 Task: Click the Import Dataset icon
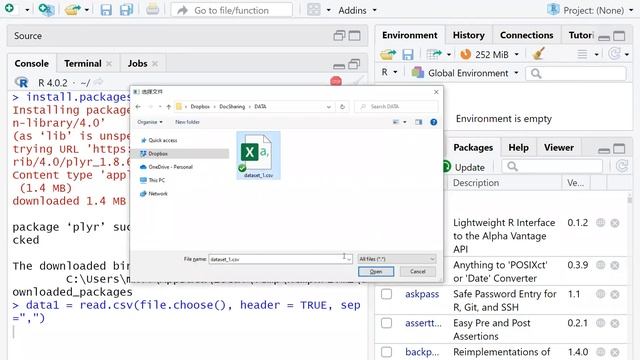434,54
